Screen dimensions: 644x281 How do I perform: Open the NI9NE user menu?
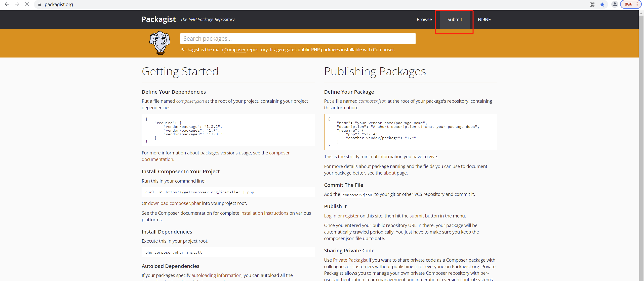484,19
